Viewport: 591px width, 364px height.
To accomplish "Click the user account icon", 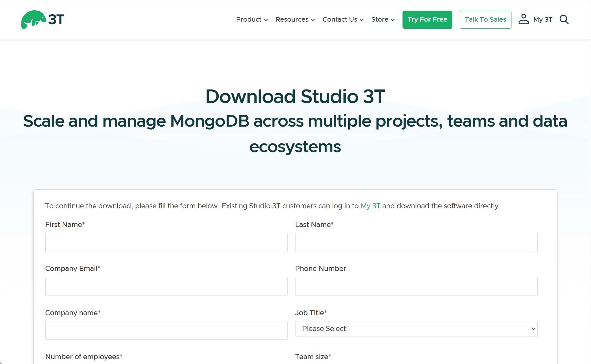I will 523,19.
